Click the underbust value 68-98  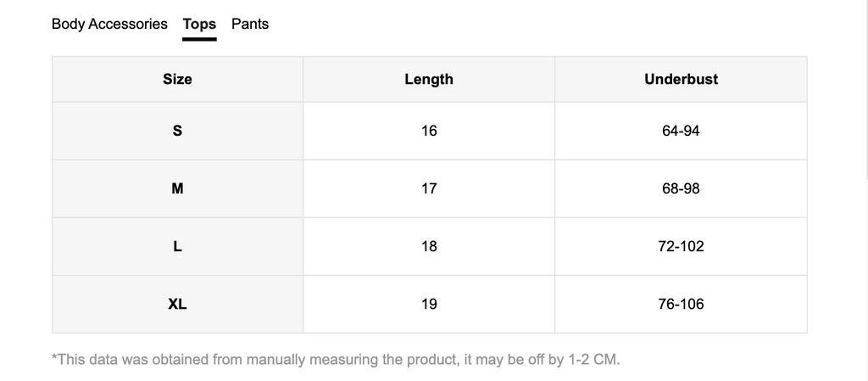(x=681, y=189)
